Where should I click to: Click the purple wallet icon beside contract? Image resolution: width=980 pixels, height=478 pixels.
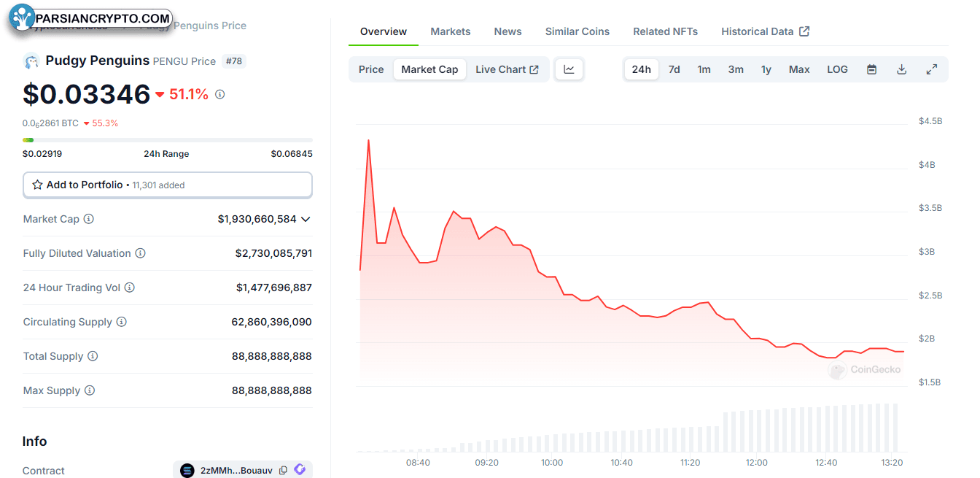tap(300, 470)
